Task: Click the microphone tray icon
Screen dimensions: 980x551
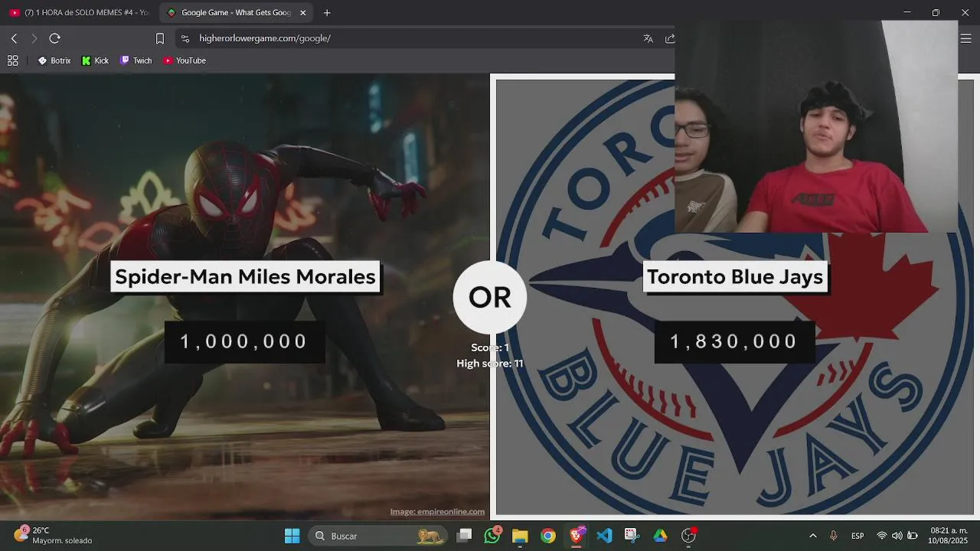Action: 834,536
